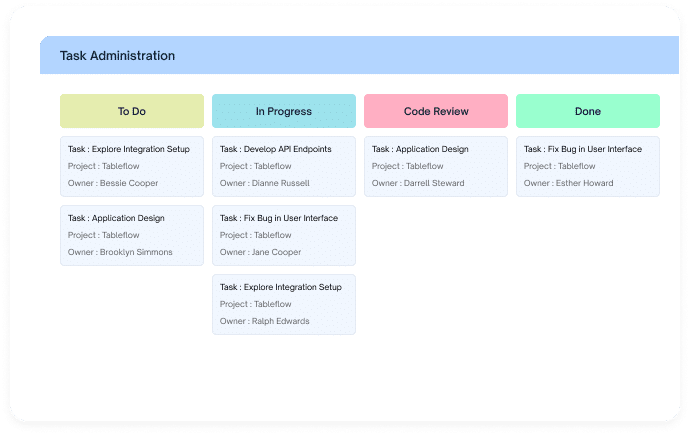The image size is (690, 435).
Task: Click the Task Administration header title
Action: (117, 56)
